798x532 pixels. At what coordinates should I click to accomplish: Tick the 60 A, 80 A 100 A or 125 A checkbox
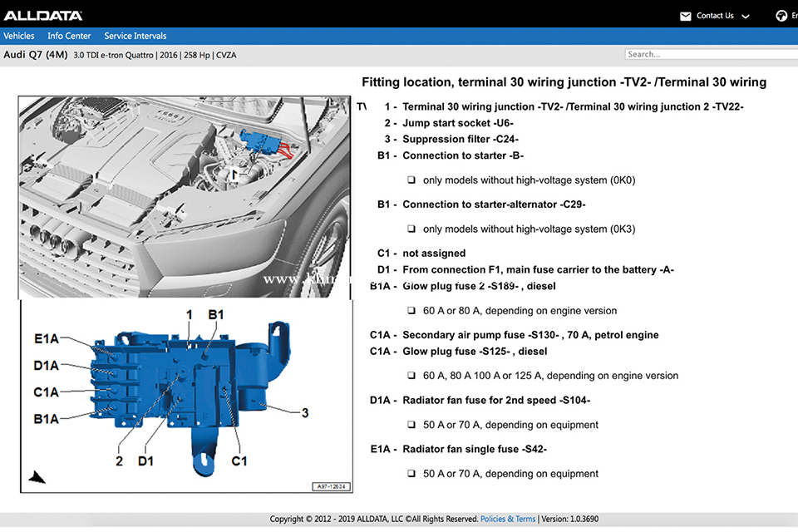(411, 376)
